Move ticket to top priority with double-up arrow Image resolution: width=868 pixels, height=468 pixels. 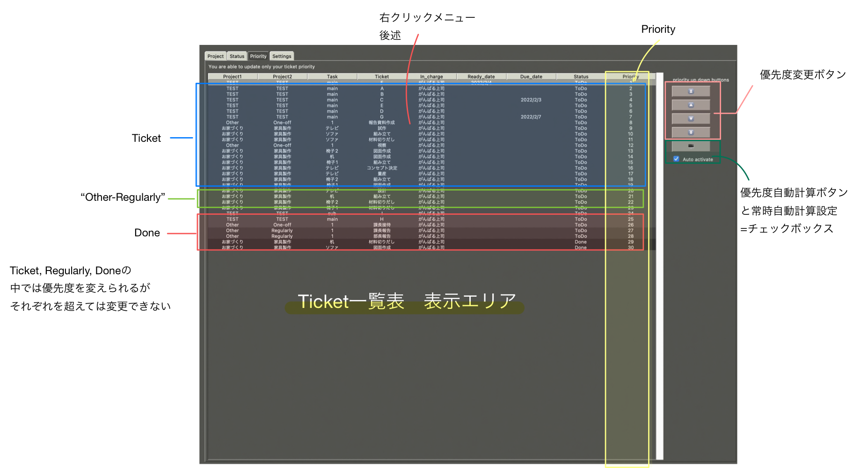click(x=691, y=91)
